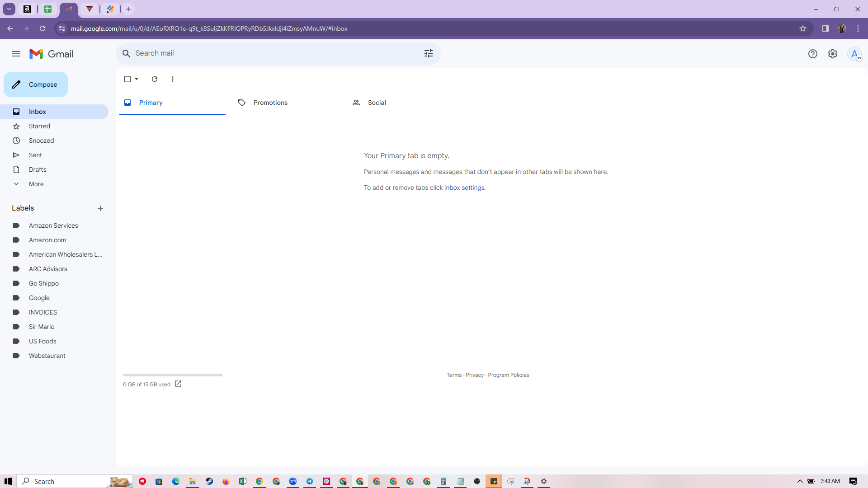The image size is (868, 488).
Task: Open the Sent folder
Action: (54, 155)
